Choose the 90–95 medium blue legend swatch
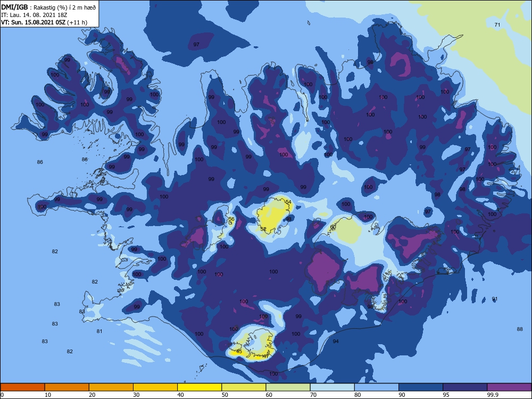Screen dimensions: 532x399 click(421, 387)
